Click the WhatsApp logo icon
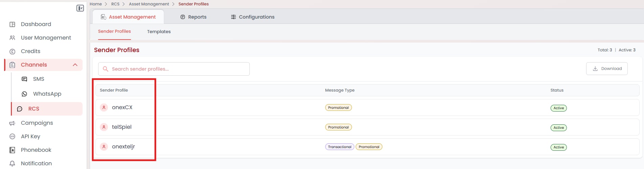Screen dimensions: 644x169 24,94
